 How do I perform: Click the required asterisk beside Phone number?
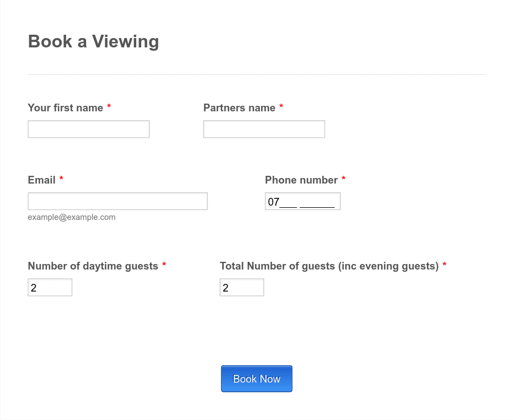[x=344, y=178]
